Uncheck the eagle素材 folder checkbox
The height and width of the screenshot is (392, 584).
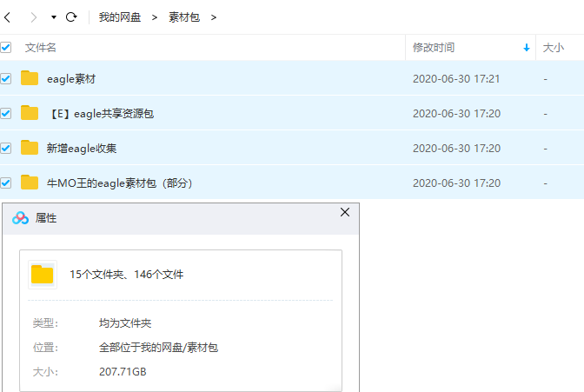coord(5,78)
